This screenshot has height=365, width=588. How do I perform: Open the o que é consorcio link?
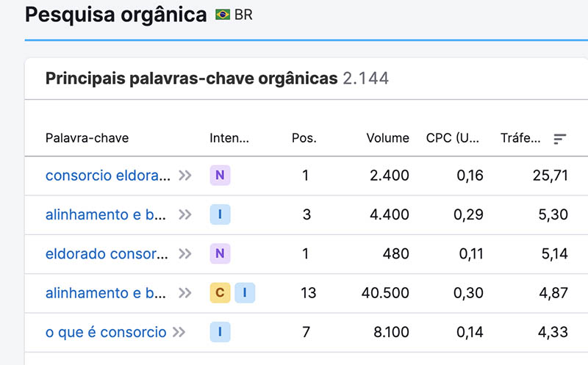[x=106, y=332]
